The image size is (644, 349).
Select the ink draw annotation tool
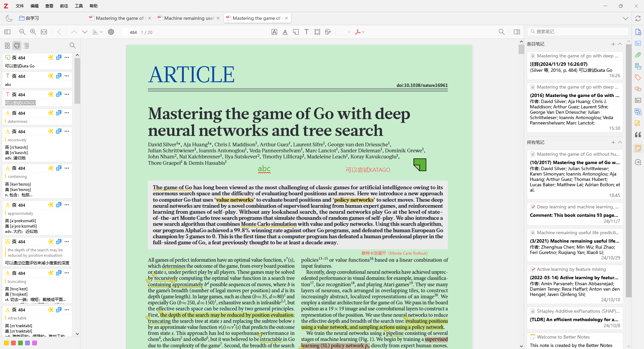[328, 32]
